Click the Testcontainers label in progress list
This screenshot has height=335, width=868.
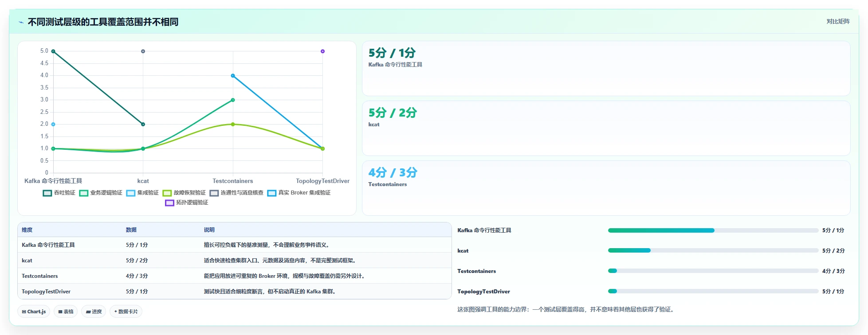[x=476, y=271]
